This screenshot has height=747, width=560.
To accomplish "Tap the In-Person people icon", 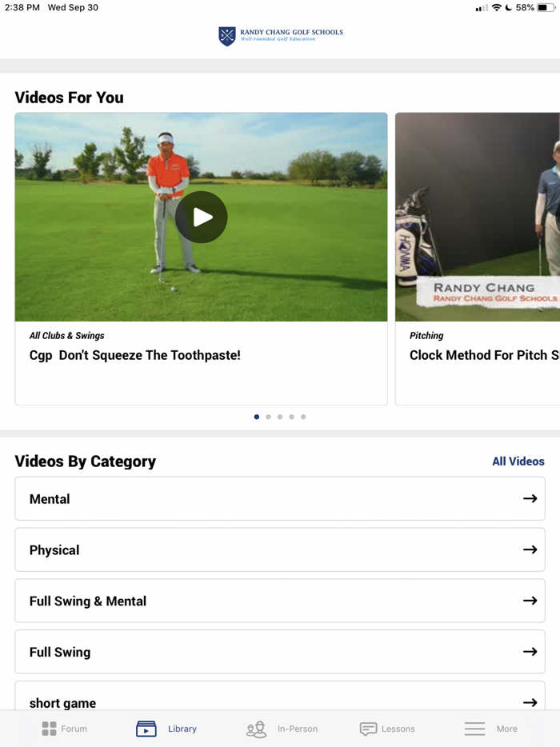I will [x=255, y=729].
